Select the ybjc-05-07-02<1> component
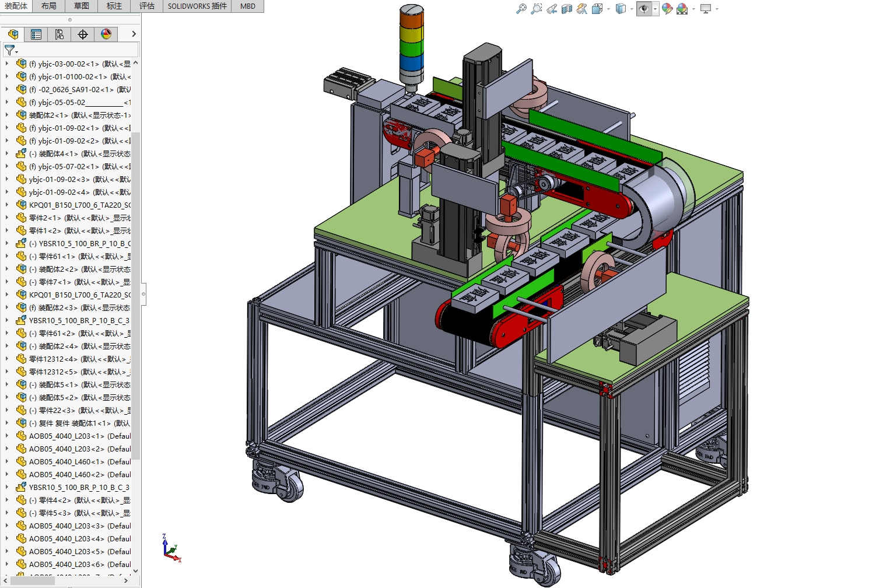The image size is (869, 588). tap(73, 166)
